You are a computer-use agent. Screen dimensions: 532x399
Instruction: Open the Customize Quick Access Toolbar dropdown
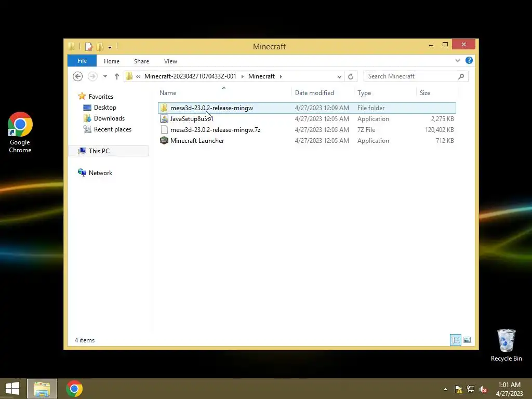point(110,47)
